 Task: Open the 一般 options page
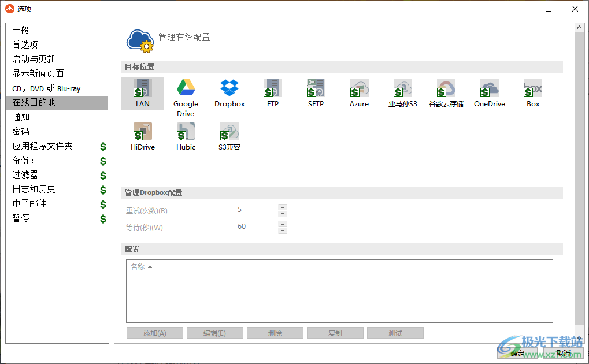pos(57,30)
